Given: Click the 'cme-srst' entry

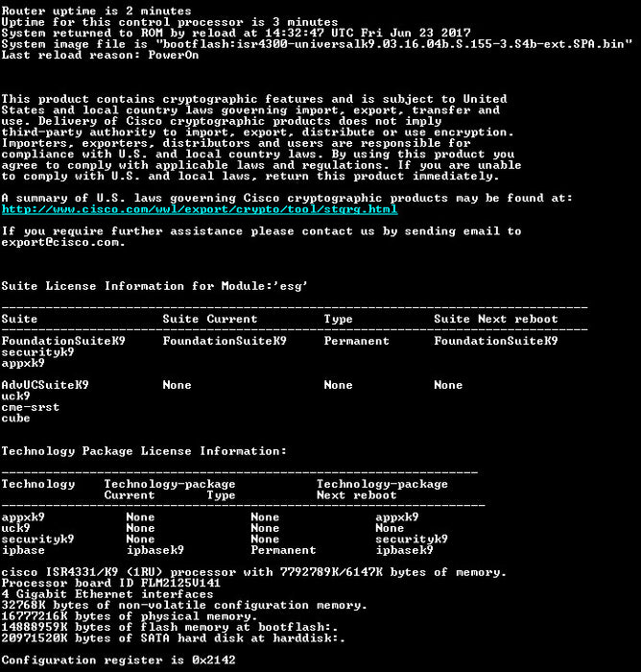Looking at the screenshot, I should [31, 407].
